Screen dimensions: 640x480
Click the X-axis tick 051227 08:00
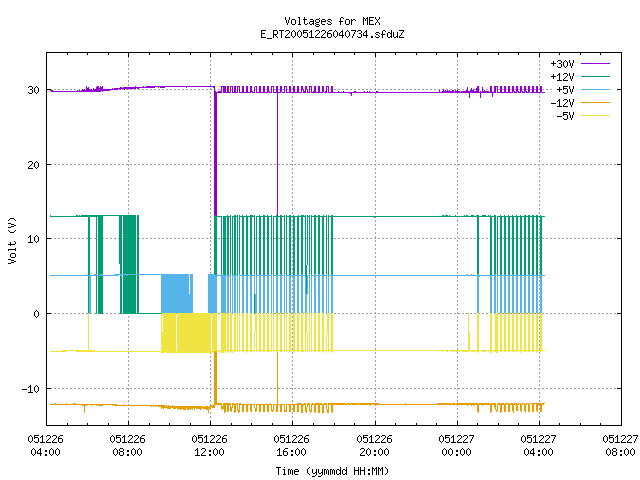click(x=620, y=445)
